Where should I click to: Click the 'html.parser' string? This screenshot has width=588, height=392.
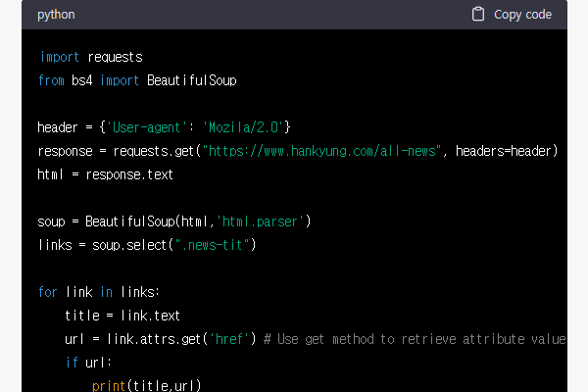pos(260,221)
